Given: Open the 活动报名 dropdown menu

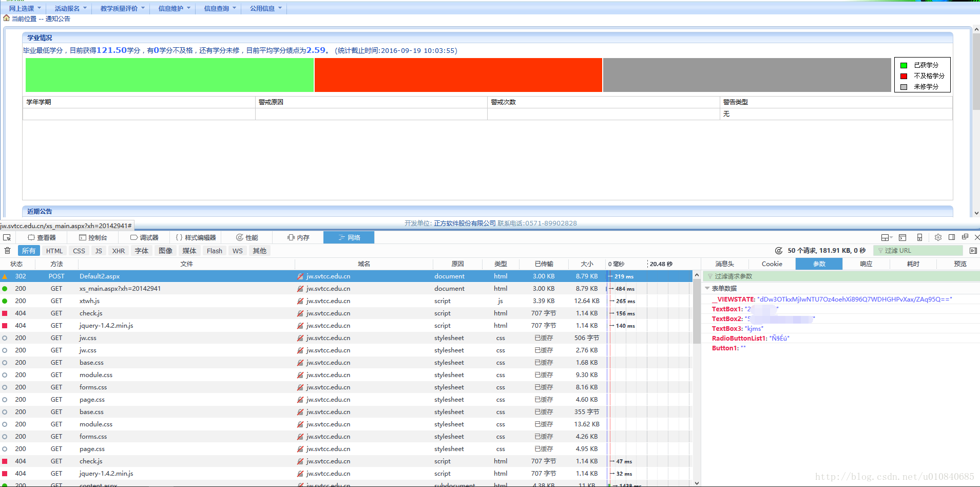Looking at the screenshot, I should (70, 8).
